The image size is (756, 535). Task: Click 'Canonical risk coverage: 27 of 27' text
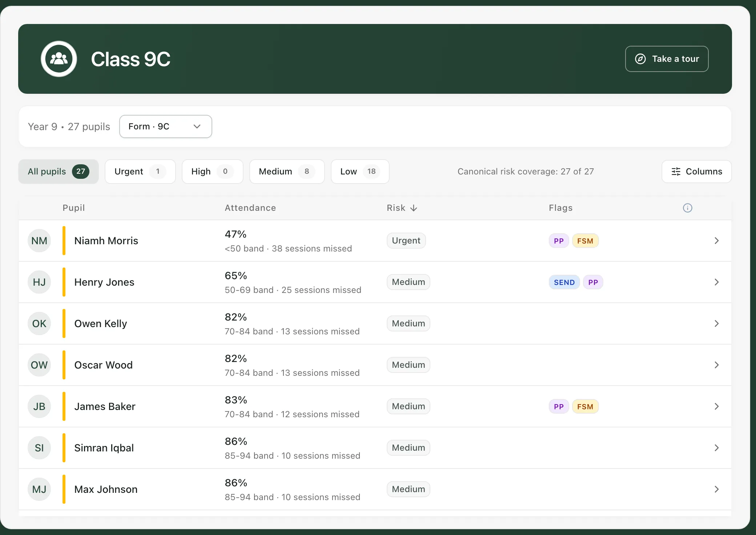pos(526,172)
